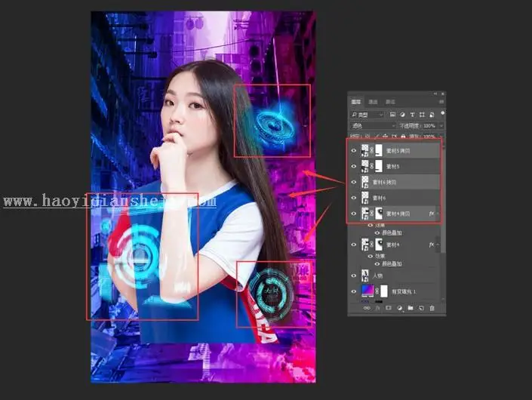Click the 素材6 拷贝 layer thumbnail
Image resolution: width=532 pixels, height=400 pixels.
pos(365,182)
